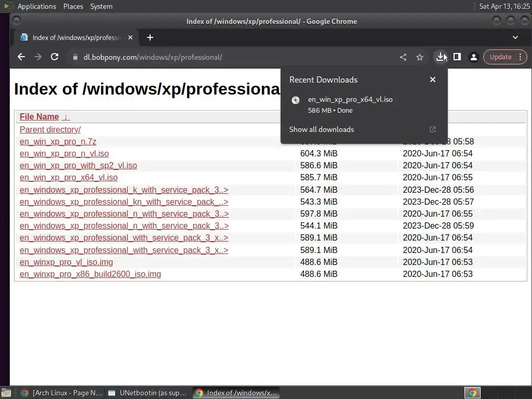Image resolution: width=532 pixels, height=399 pixels.
Task: Click the distro logo in the top panel
Action: pyautogui.click(x=8, y=6)
